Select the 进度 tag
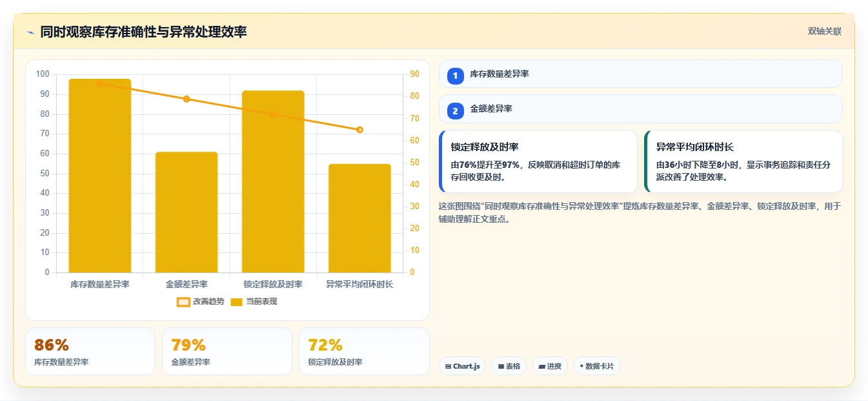 pyautogui.click(x=550, y=366)
